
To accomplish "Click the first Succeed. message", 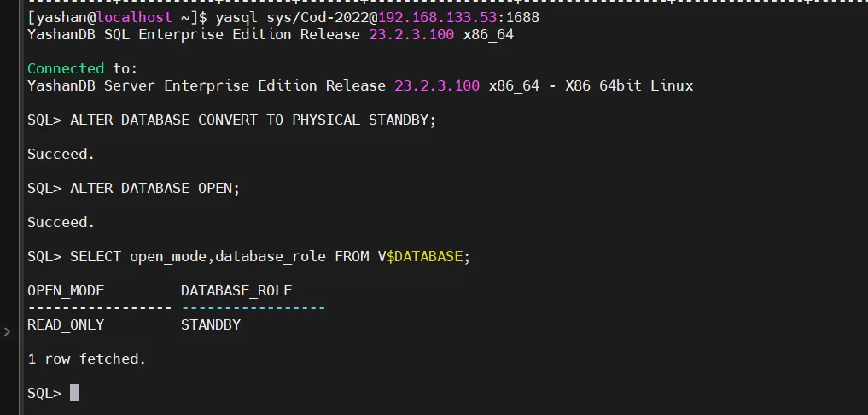I will point(61,154).
